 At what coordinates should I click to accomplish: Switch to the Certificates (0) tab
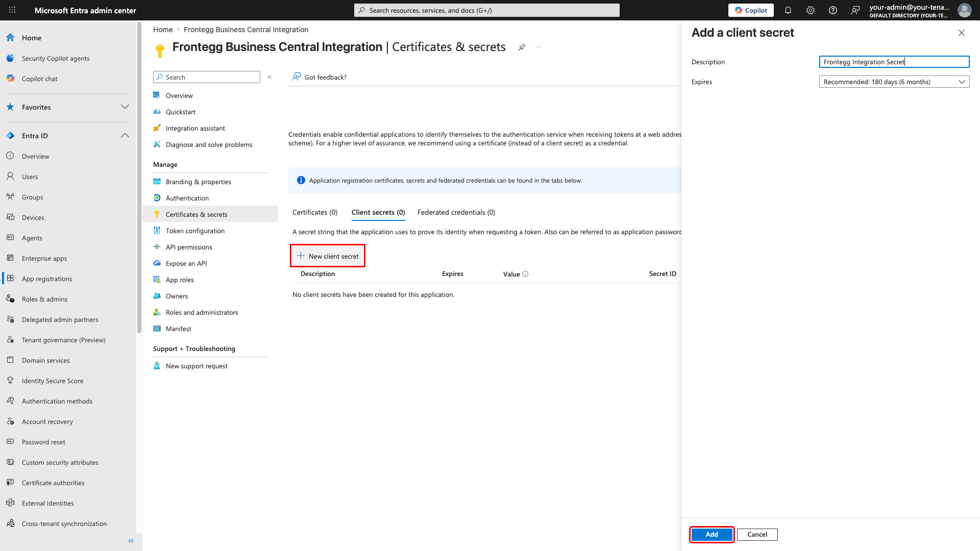click(x=315, y=213)
